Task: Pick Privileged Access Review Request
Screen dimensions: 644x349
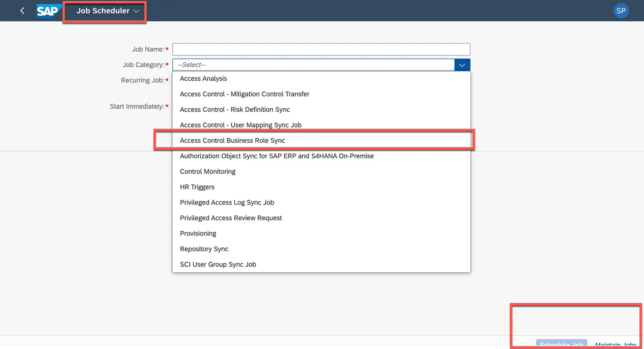Action: coord(231,218)
